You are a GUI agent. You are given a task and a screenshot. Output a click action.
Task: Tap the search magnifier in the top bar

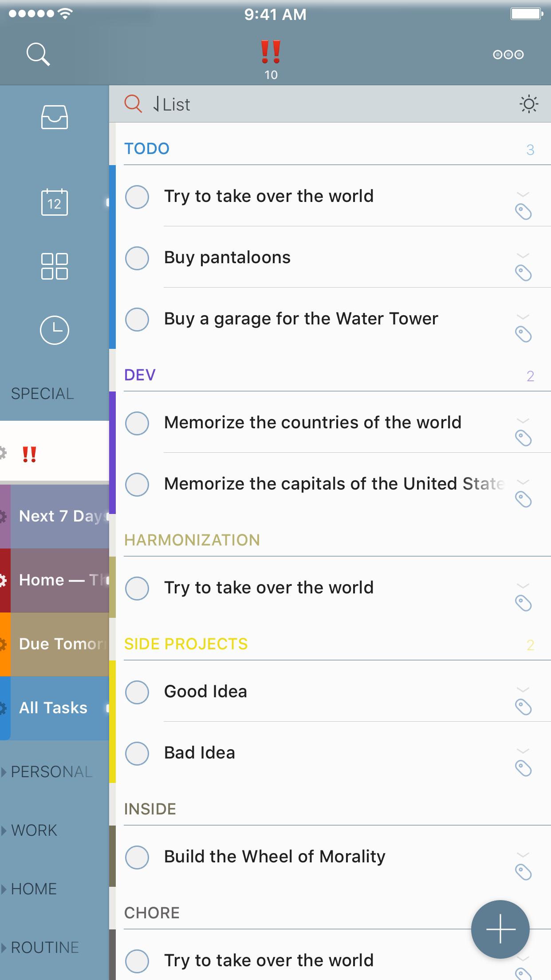tap(38, 54)
